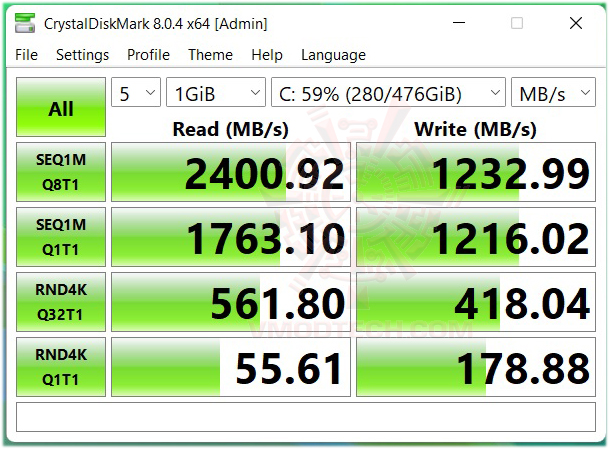The image size is (609, 449).
Task: Close the CrystalDiskMark window
Action: 576,23
